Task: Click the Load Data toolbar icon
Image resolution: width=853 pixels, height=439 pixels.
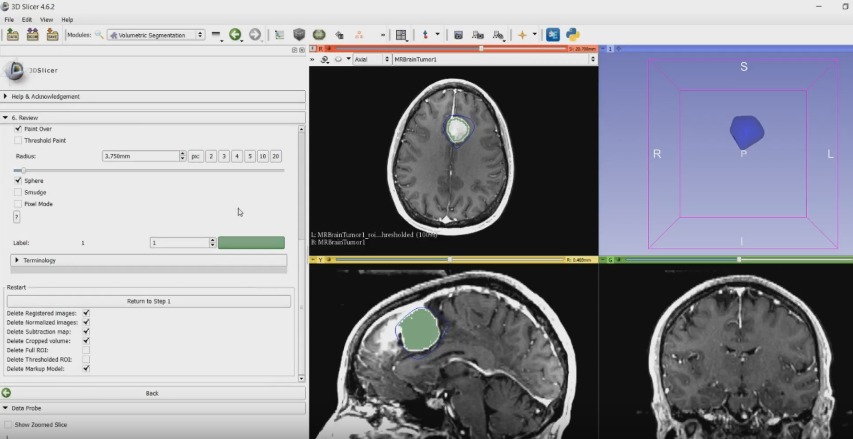Action: pyautogui.click(x=13, y=35)
